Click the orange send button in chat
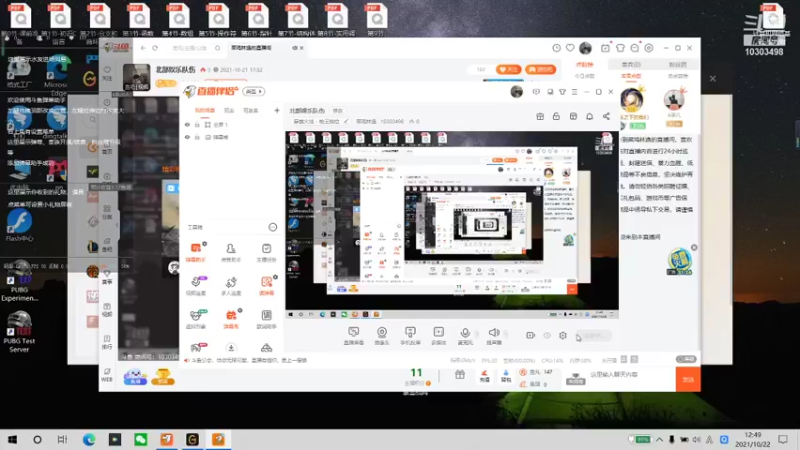This screenshot has width=800, height=450. [x=688, y=379]
